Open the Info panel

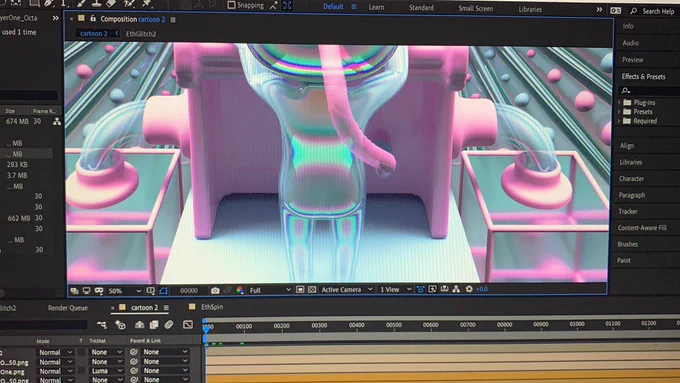628,26
